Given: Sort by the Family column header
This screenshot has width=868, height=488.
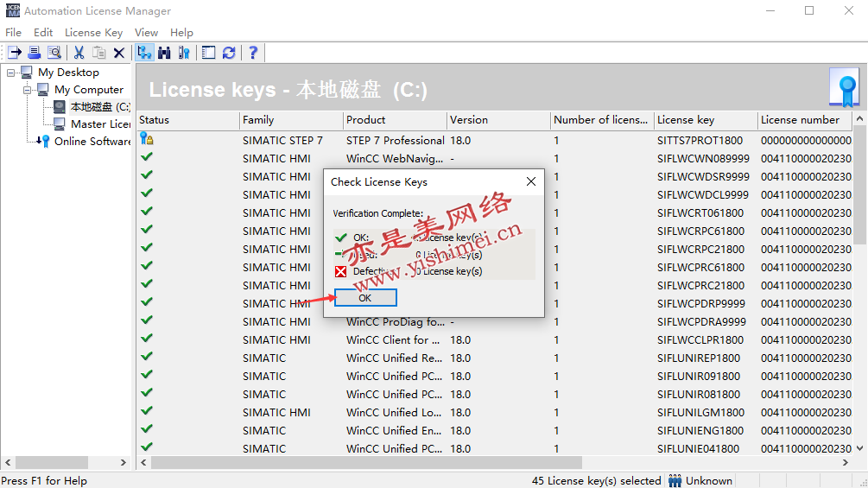Looking at the screenshot, I should 291,120.
